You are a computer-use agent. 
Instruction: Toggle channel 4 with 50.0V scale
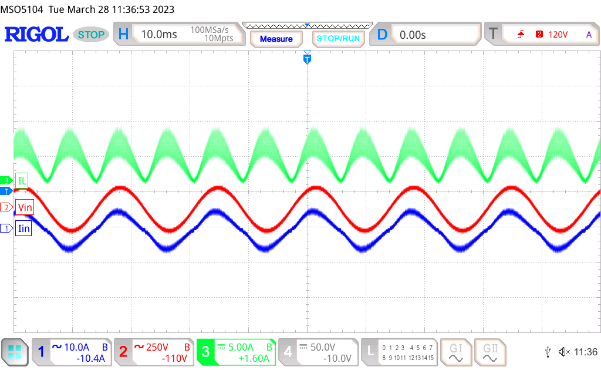tap(318, 352)
